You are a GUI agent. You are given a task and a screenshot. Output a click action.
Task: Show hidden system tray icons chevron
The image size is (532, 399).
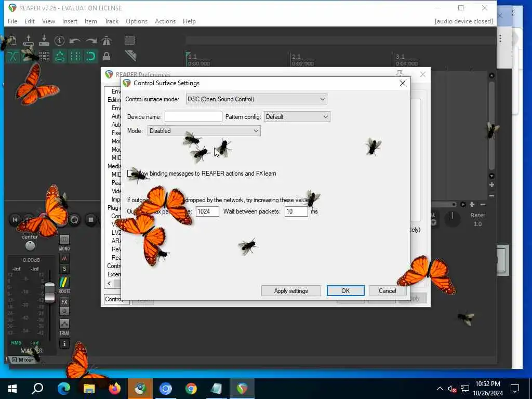(x=440, y=389)
